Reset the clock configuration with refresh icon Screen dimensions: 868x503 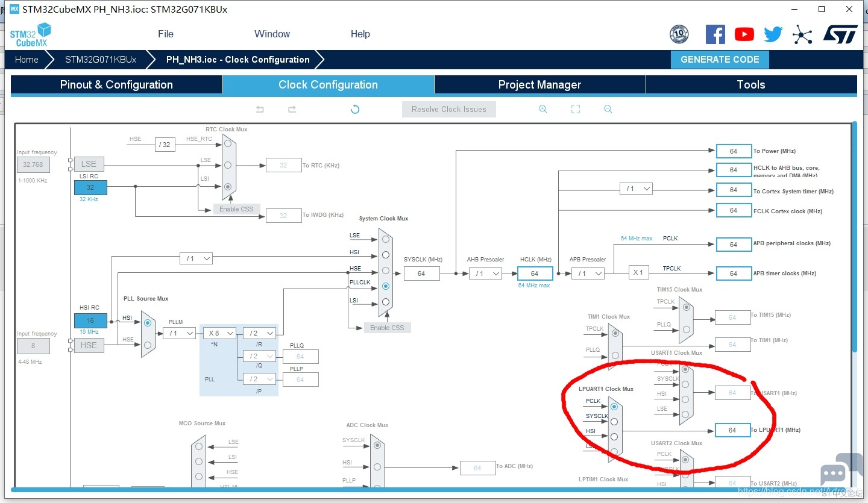pyautogui.click(x=355, y=109)
